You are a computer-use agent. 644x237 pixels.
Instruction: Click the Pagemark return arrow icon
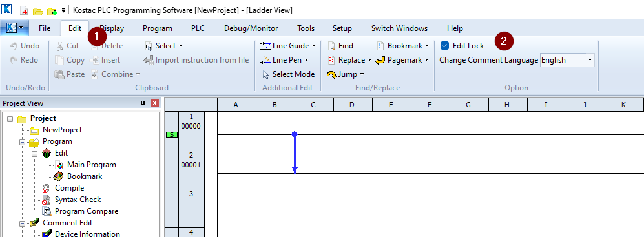(380, 60)
